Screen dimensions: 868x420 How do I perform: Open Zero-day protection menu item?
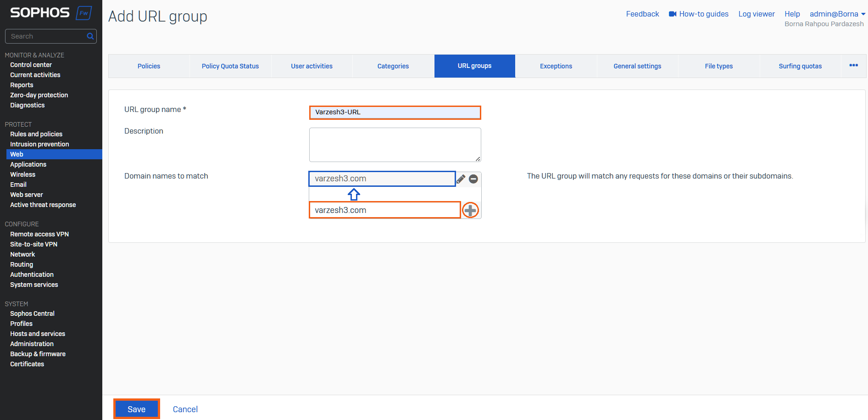point(39,95)
